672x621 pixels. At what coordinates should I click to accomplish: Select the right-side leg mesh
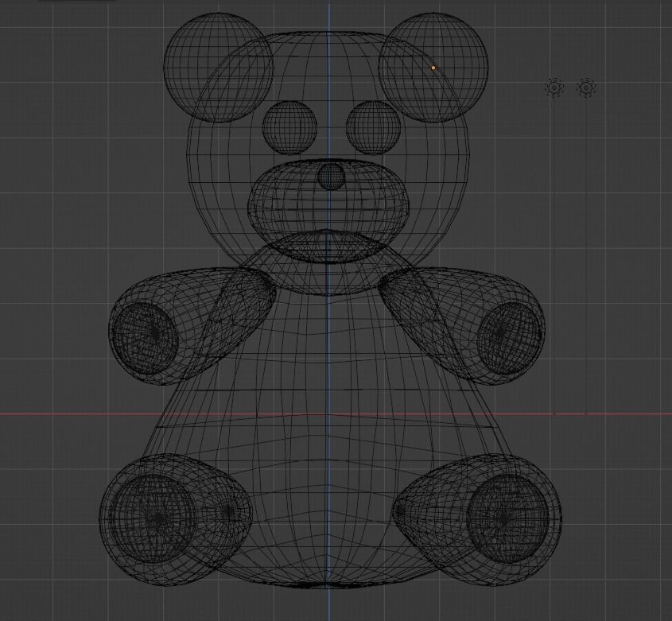[x=476, y=520]
